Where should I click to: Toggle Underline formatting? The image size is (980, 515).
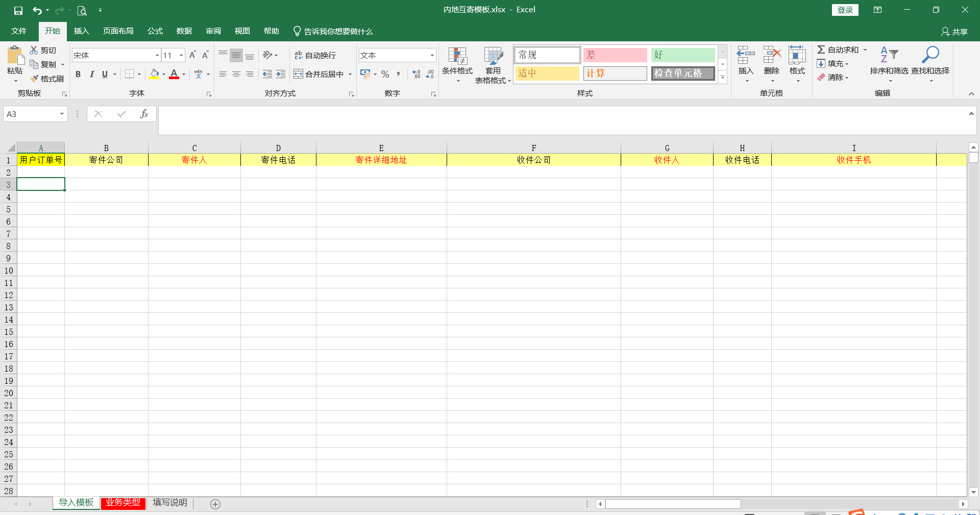pyautogui.click(x=105, y=74)
